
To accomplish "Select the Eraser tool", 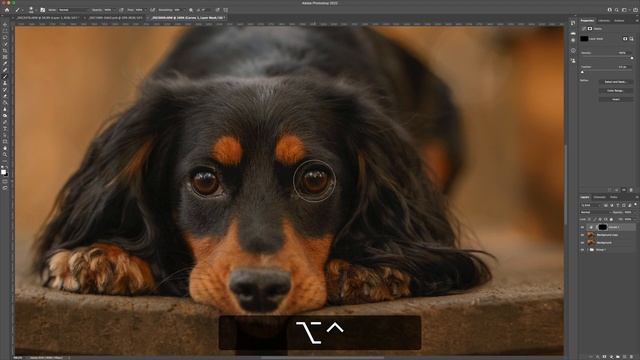I will pyautogui.click(x=5, y=96).
